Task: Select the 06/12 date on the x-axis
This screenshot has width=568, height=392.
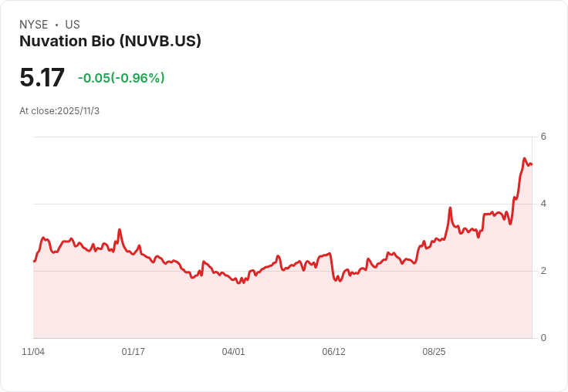Action: point(333,352)
